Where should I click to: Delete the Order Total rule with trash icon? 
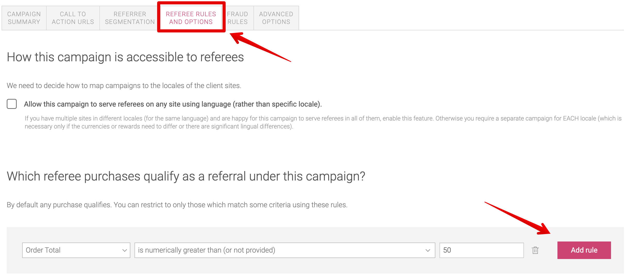point(535,250)
